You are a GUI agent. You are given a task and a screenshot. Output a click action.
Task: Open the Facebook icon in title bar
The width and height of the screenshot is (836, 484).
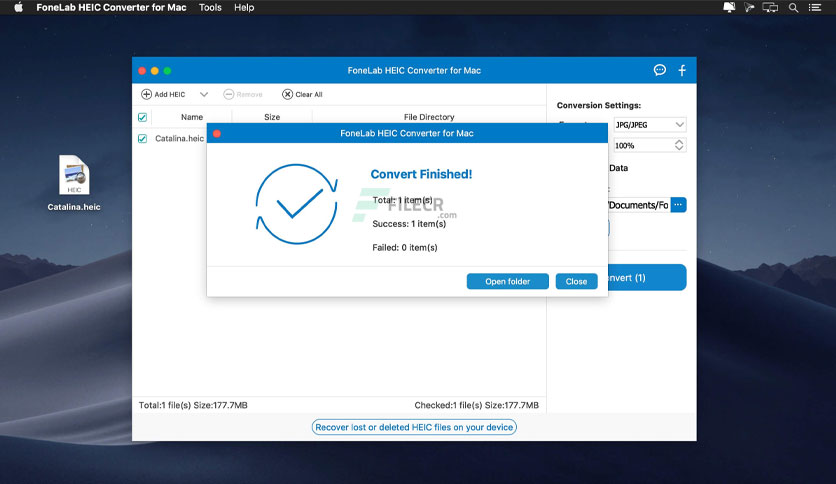tap(682, 70)
